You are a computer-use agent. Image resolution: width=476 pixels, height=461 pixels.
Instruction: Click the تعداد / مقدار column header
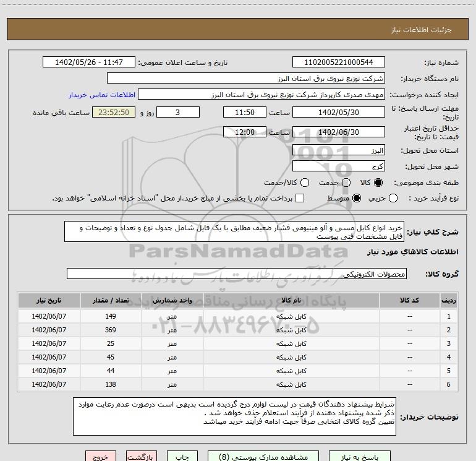pos(111,300)
